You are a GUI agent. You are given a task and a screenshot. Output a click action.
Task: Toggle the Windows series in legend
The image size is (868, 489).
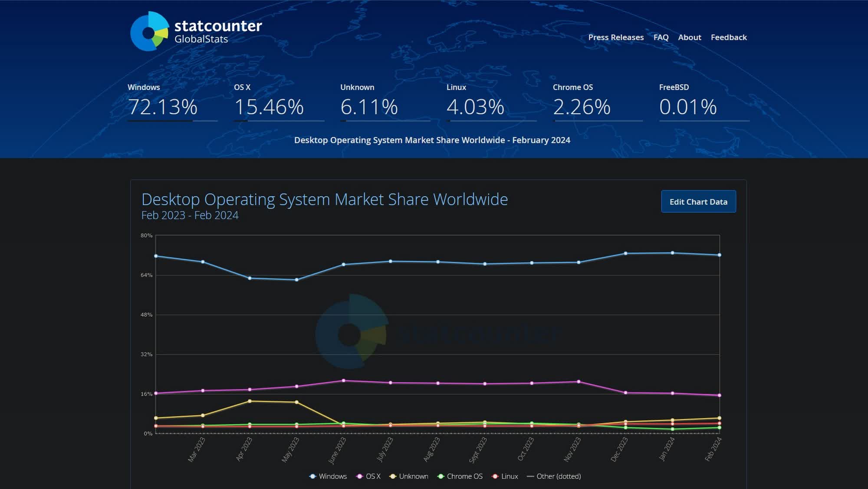(328, 476)
